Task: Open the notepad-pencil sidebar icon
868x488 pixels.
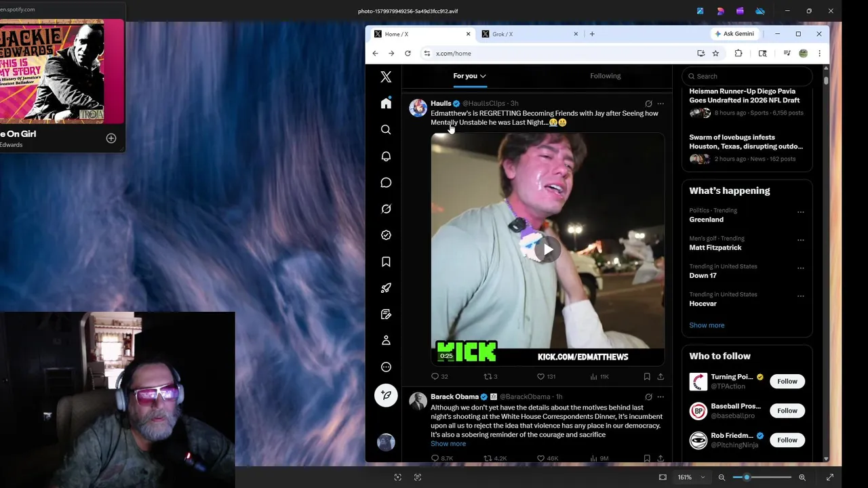Action: [x=386, y=314]
